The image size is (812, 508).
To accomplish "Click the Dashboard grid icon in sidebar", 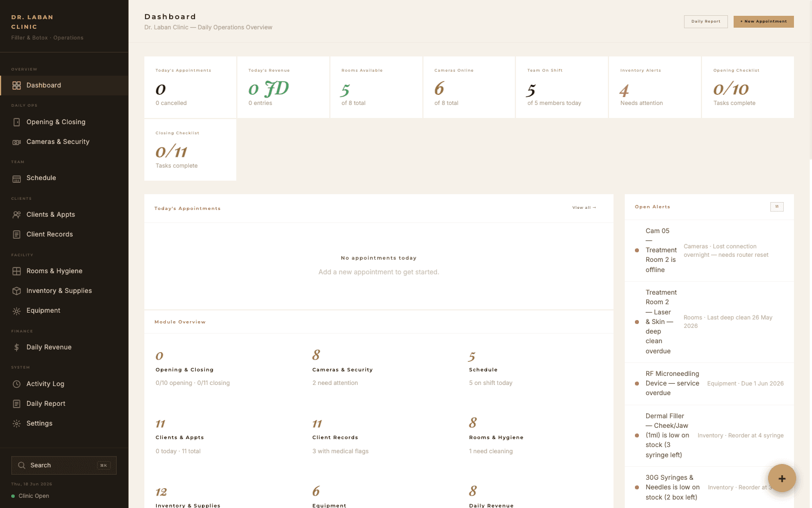I will tap(17, 85).
